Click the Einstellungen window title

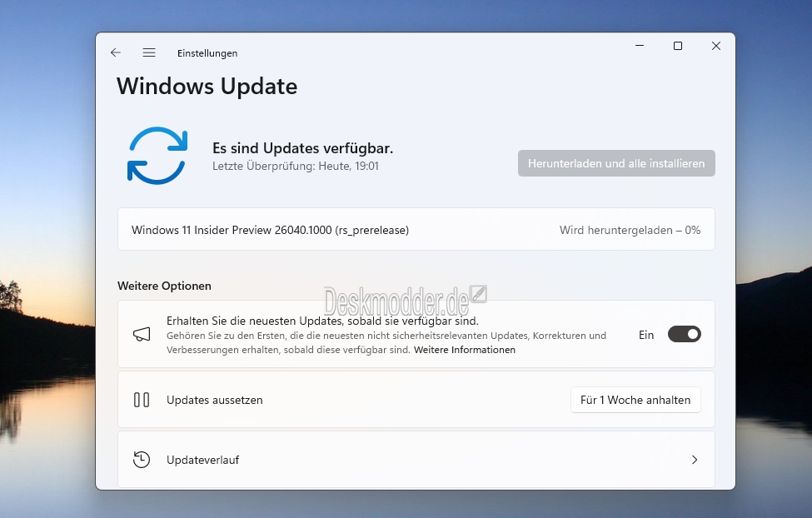tap(207, 52)
